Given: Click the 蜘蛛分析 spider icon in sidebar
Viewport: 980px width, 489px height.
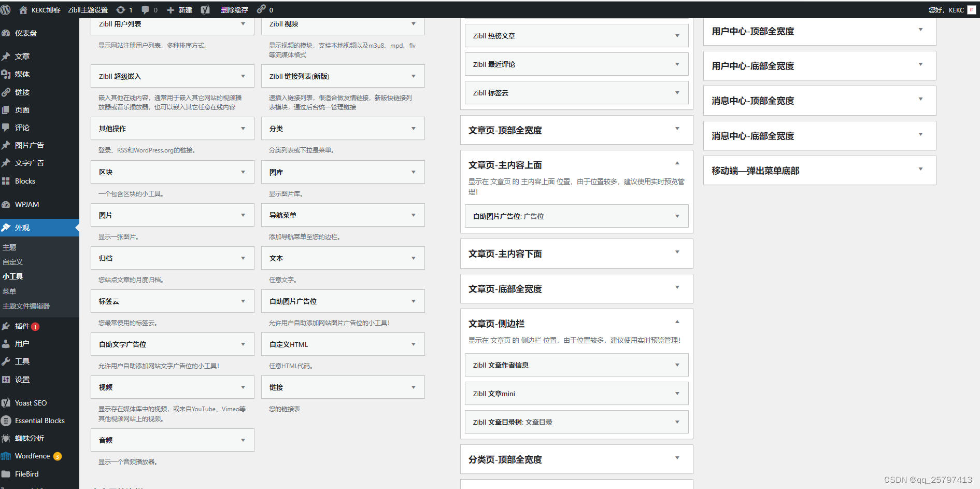Looking at the screenshot, I should pyautogui.click(x=6, y=438).
